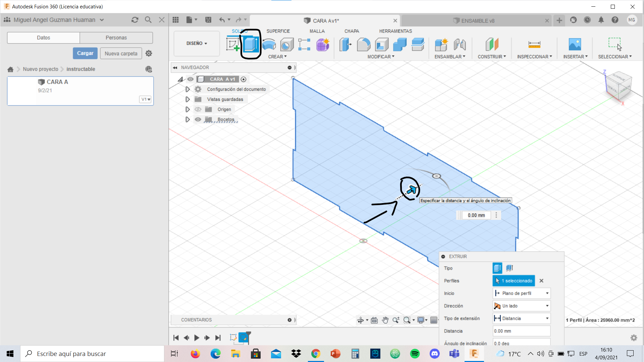The image size is (644, 362).
Task: Select the Extrude tool in toolbar
Action: 251,44
